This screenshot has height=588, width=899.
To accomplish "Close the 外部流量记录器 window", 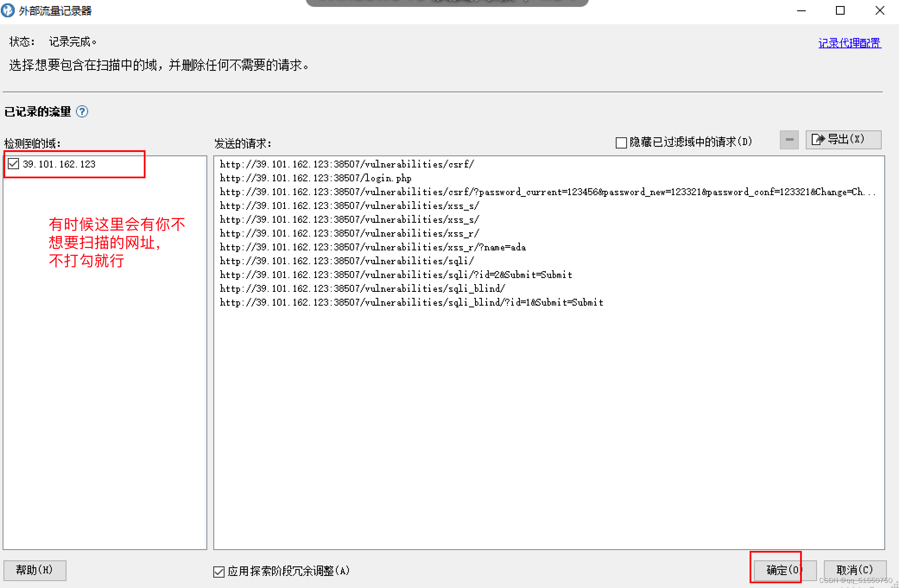I will tap(880, 10).
